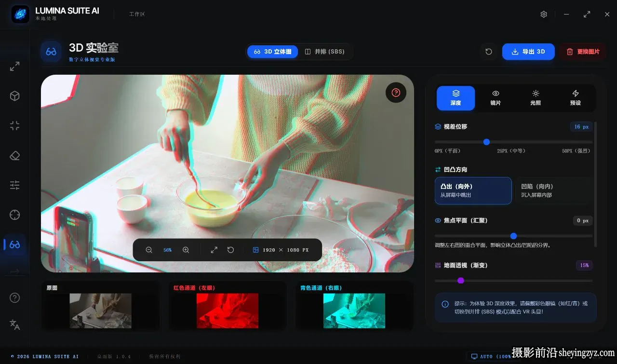The width and height of the screenshot is (617, 364).
Task: Select 凹陷 (向内) direction option
Action: pos(554,190)
